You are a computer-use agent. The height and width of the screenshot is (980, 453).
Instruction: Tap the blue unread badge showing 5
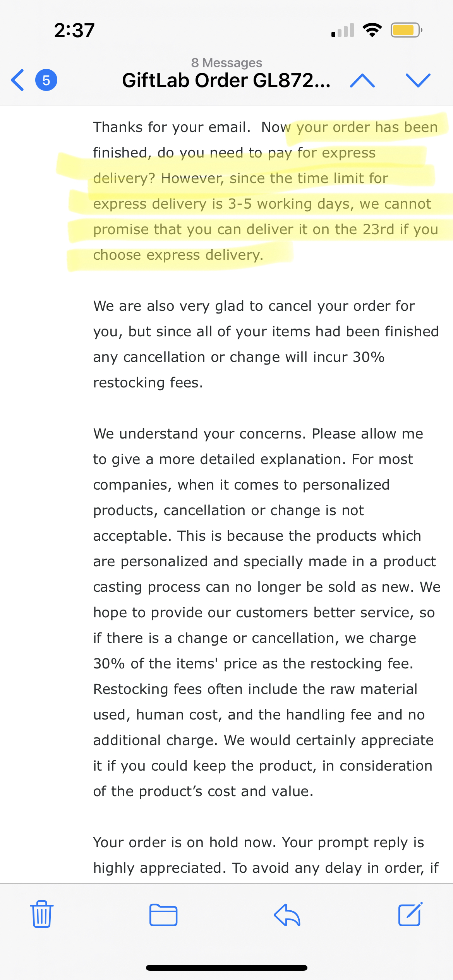[x=46, y=80]
